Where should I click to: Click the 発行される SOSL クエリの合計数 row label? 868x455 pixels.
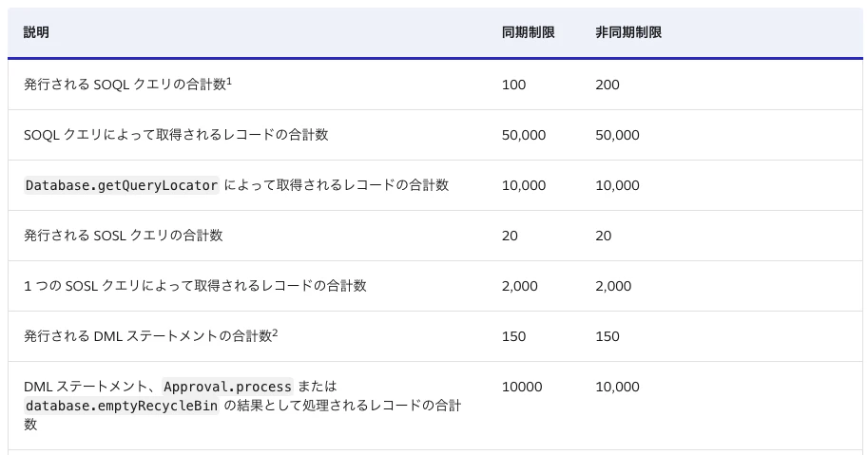tap(123, 236)
